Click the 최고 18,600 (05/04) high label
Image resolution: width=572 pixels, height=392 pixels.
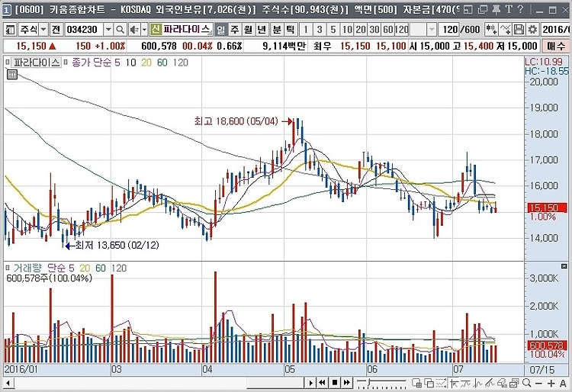[236, 121]
